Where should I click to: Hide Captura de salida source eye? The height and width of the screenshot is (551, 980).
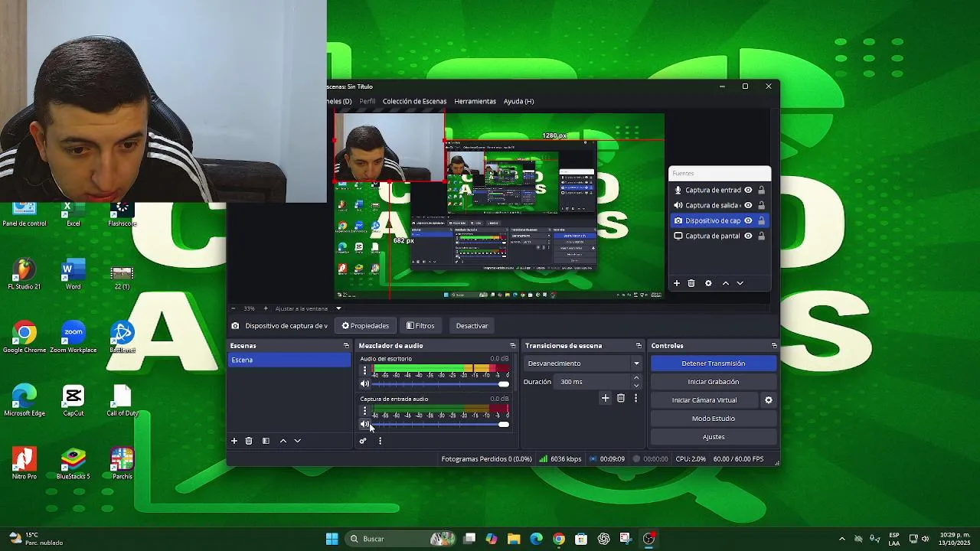pos(748,205)
